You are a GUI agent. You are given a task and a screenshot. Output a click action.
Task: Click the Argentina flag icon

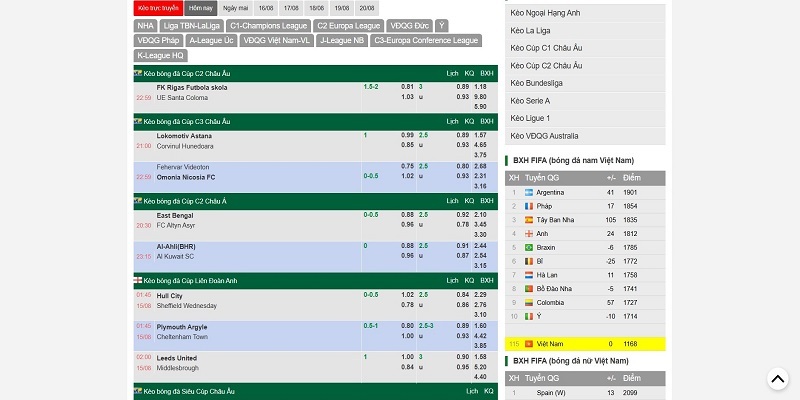(529, 192)
